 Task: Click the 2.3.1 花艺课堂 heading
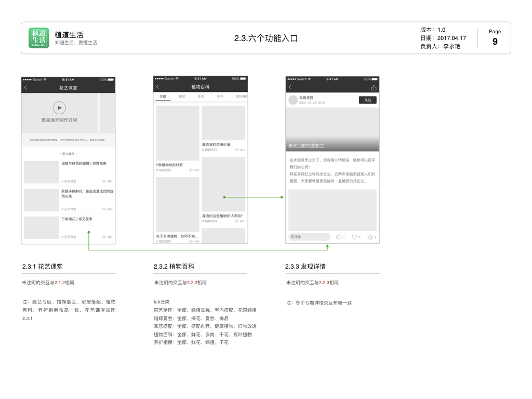click(x=43, y=267)
